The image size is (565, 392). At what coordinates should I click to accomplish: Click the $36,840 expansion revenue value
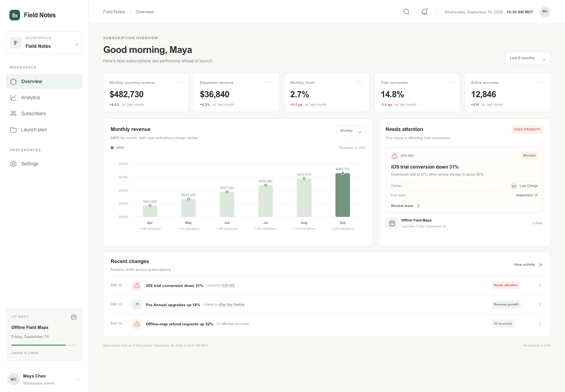click(215, 94)
